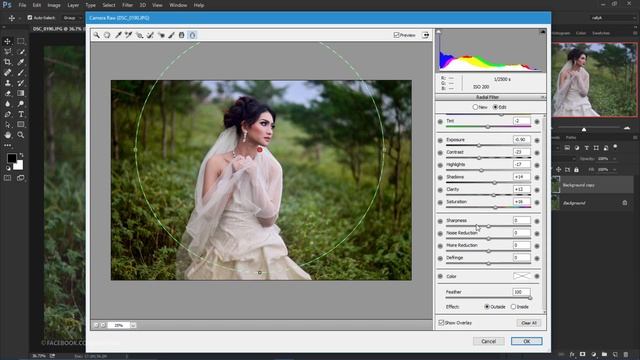
Task: Select the Crop tool
Action: point(7,62)
